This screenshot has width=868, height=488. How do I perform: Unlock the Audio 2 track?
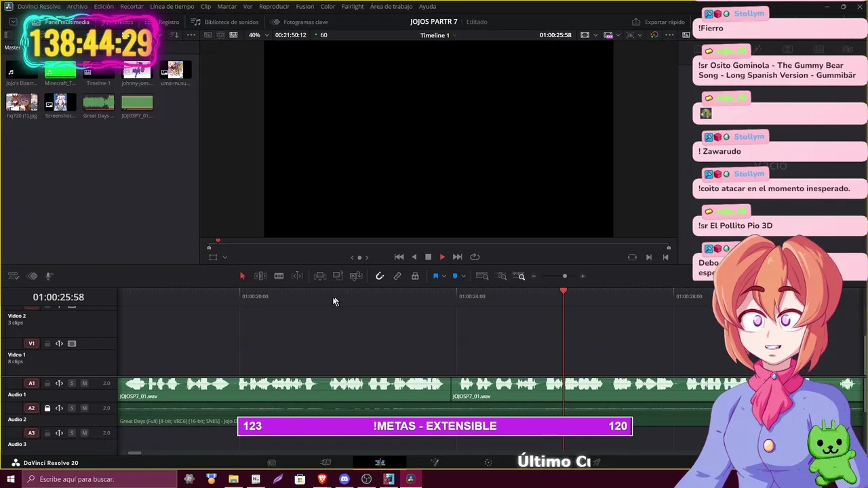click(47, 408)
